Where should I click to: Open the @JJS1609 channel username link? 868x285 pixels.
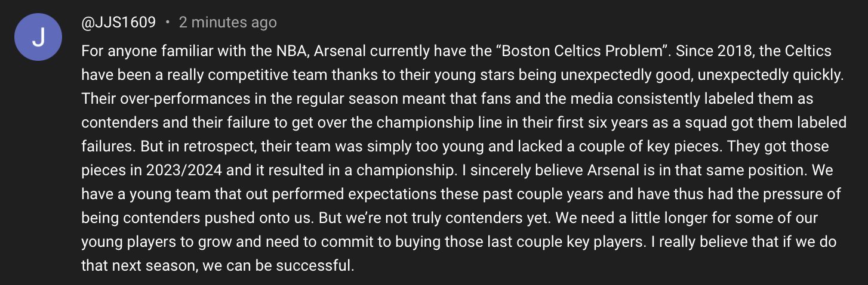point(119,23)
